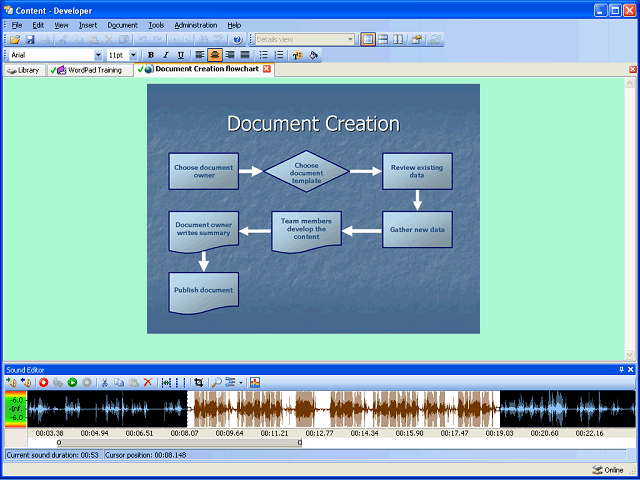Viewport: 640px width, 480px height.
Task: Open the View menu
Action: click(x=61, y=25)
